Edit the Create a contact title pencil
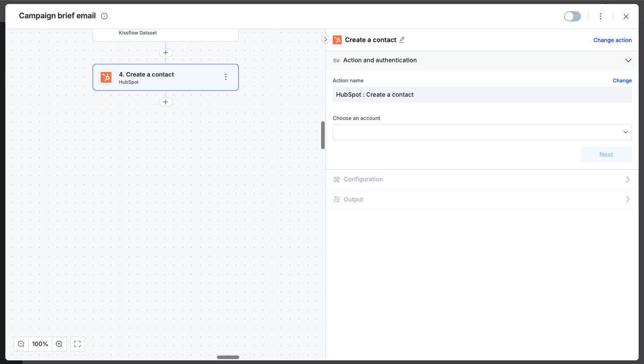 (402, 40)
